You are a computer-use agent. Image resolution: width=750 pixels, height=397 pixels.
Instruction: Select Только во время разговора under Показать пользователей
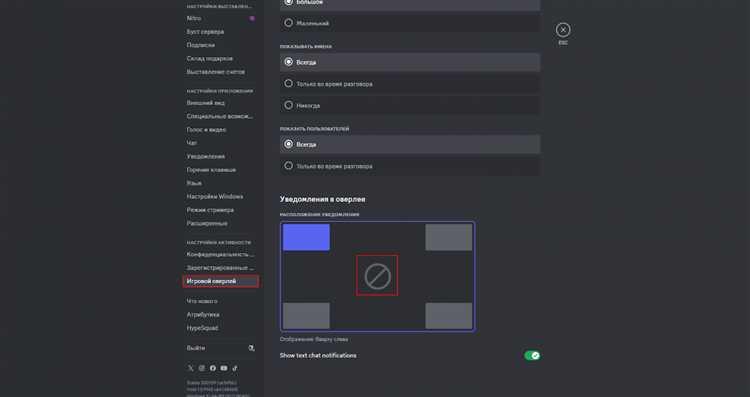410,166
